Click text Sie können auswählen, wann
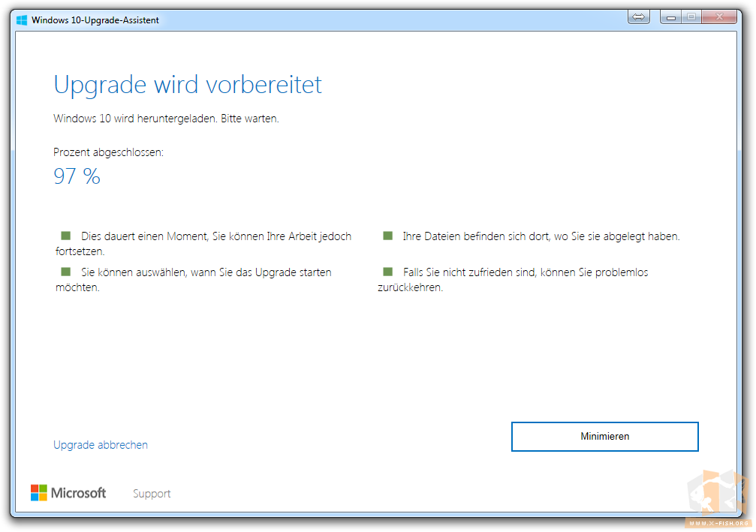 click(x=149, y=272)
